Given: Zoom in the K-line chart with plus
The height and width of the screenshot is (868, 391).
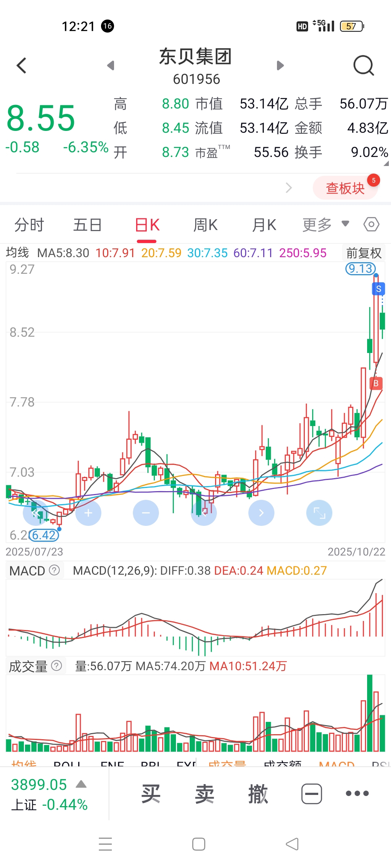Looking at the screenshot, I should click(x=88, y=513).
